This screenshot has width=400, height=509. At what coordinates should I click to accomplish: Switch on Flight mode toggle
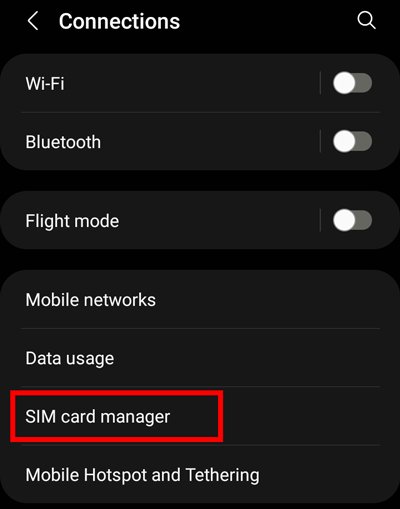[353, 220]
